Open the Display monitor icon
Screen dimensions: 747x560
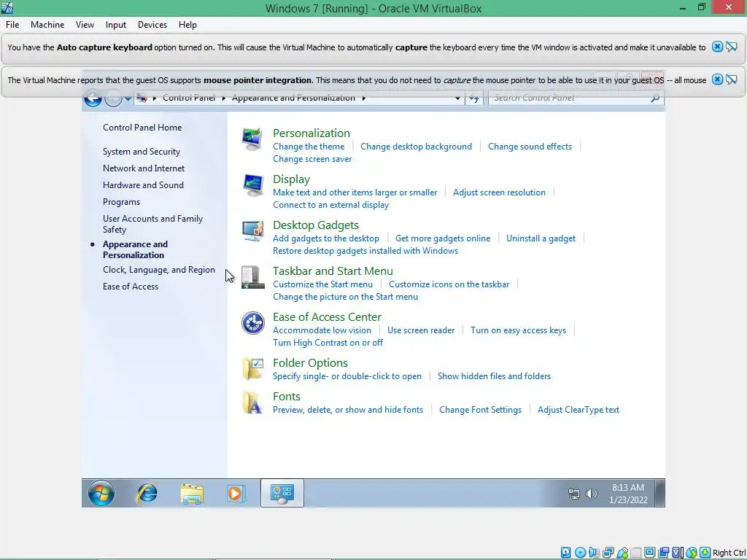click(x=252, y=184)
